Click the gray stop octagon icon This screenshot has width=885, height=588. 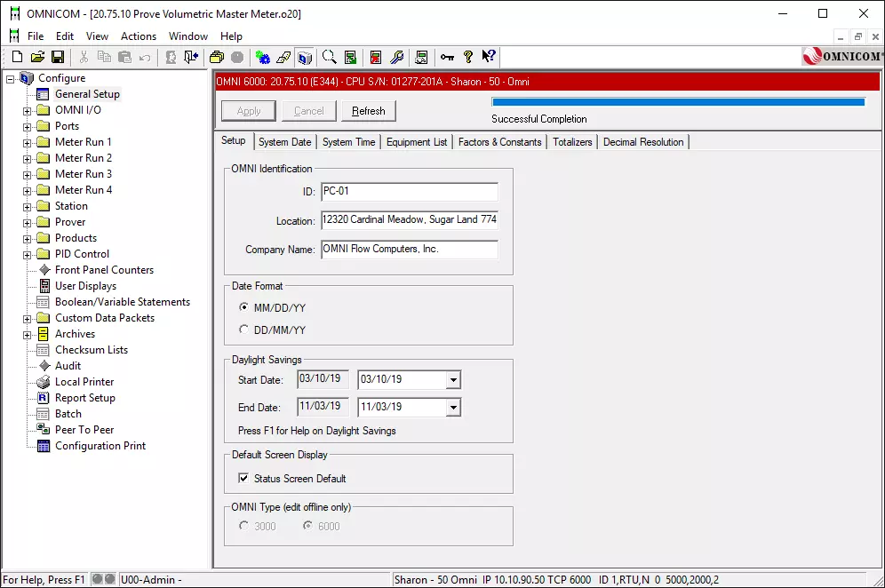pyautogui.click(x=237, y=57)
